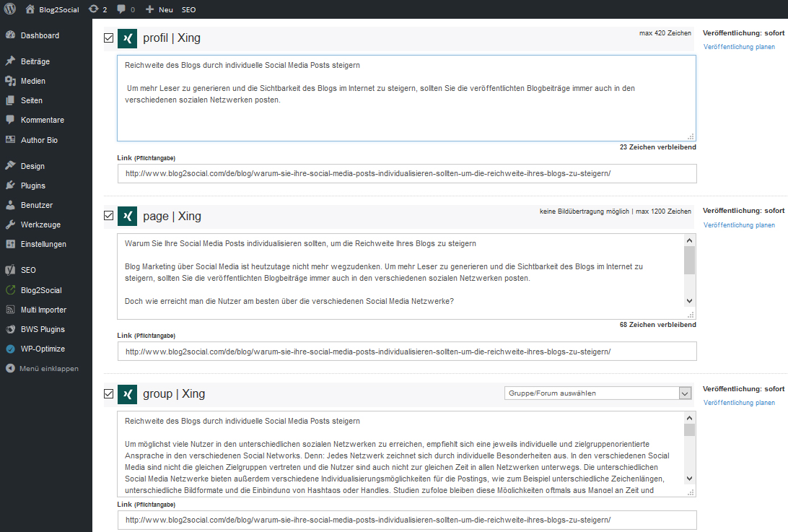Click Veröffentlichung planen for profil Xing
Viewport: 788px width, 532px height.
pyautogui.click(x=739, y=47)
